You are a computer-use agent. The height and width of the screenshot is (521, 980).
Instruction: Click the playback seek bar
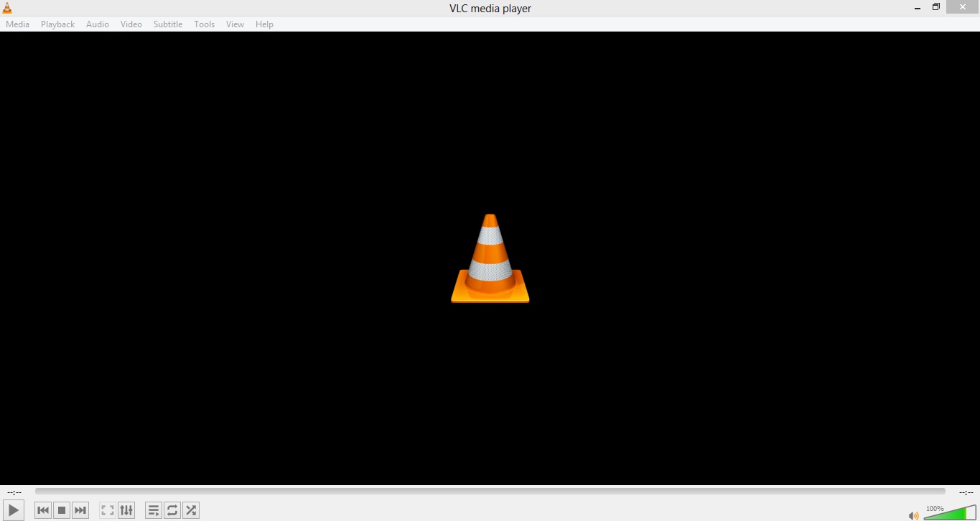(490, 492)
